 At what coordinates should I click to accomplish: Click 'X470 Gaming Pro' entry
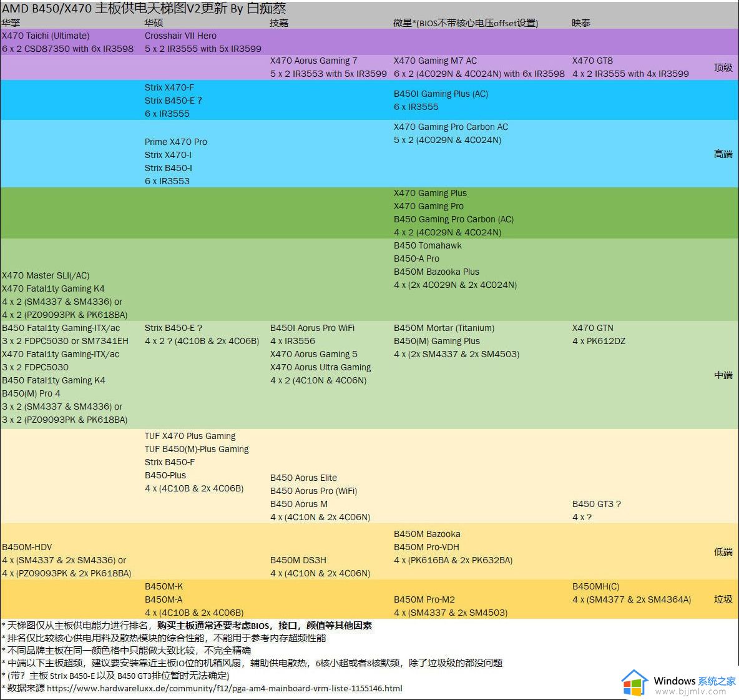click(x=429, y=207)
